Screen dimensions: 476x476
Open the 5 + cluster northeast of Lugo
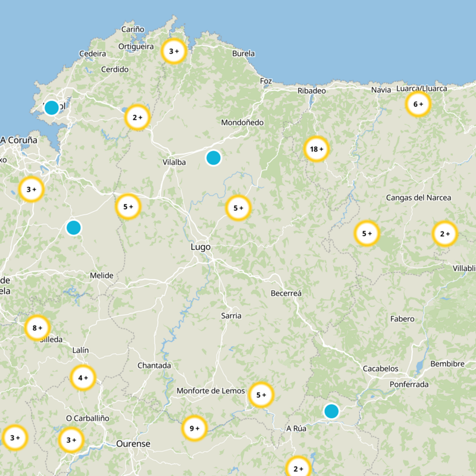click(239, 208)
